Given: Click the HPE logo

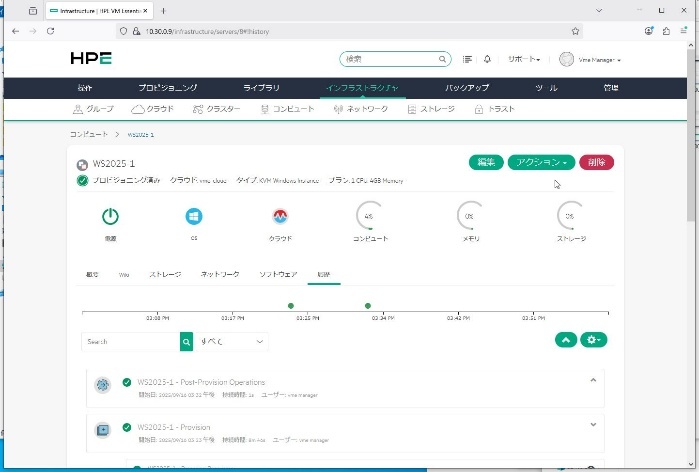Looking at the screenshot, I should coord(91,60).
